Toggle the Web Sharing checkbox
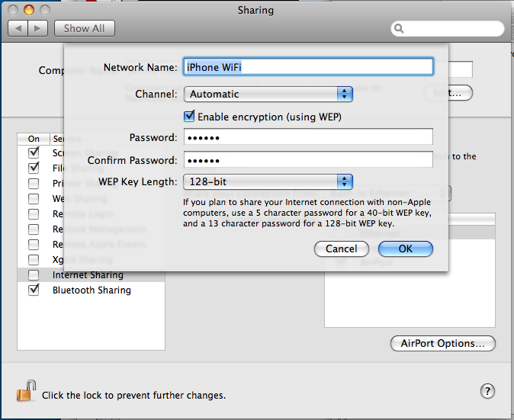 click(x=34, y=198)
